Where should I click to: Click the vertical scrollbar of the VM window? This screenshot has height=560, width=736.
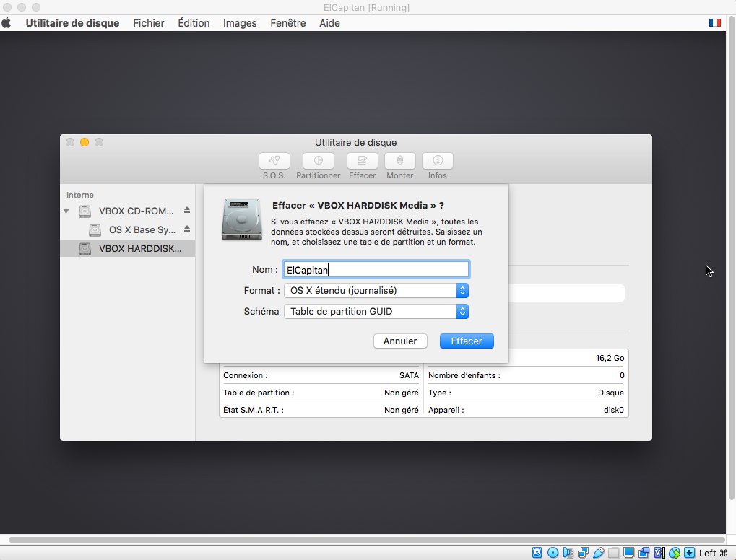(731, 258)
